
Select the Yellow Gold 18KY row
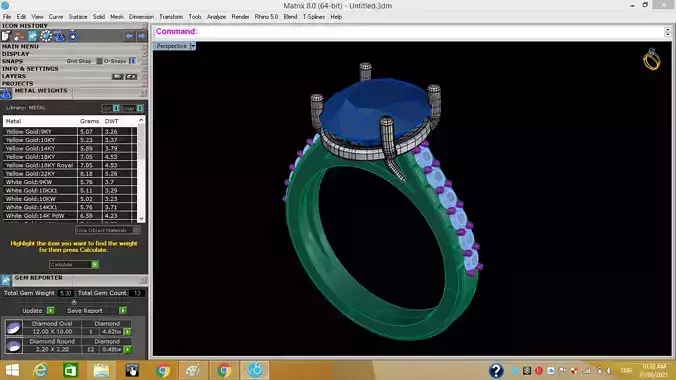[x=70, y=157]
